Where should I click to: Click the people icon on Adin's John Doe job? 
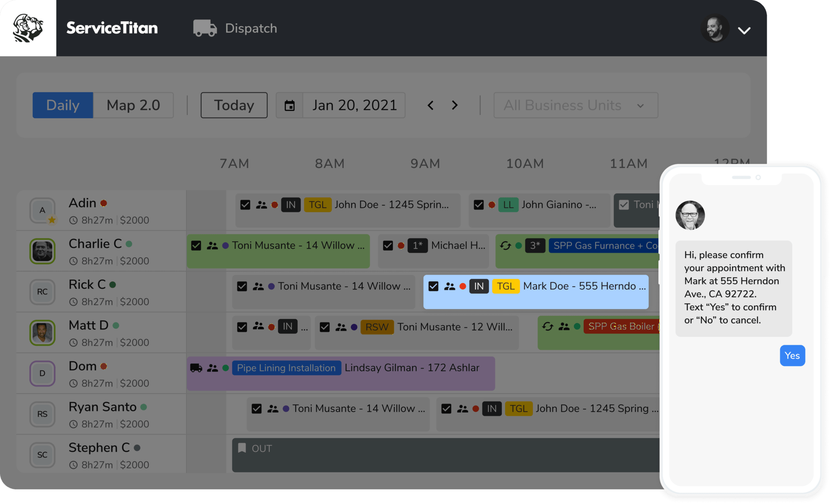click(x=261, y=204)
